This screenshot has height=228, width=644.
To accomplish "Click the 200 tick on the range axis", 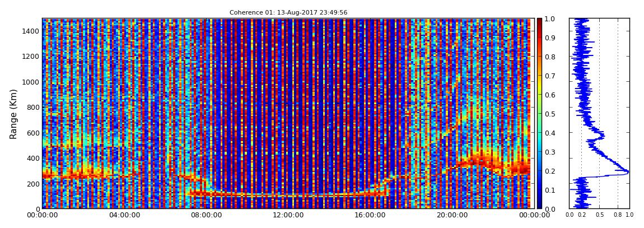I will (x=32, y=184).
